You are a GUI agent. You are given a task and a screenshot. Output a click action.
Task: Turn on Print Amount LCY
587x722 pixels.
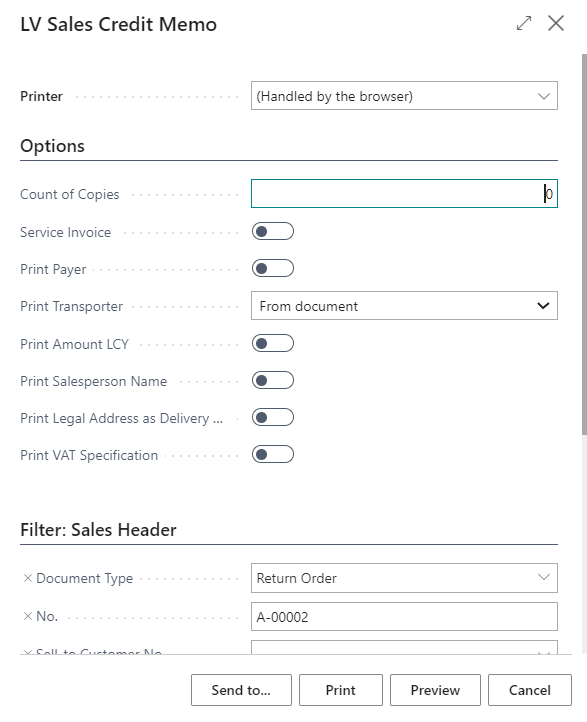click(273, 344)
